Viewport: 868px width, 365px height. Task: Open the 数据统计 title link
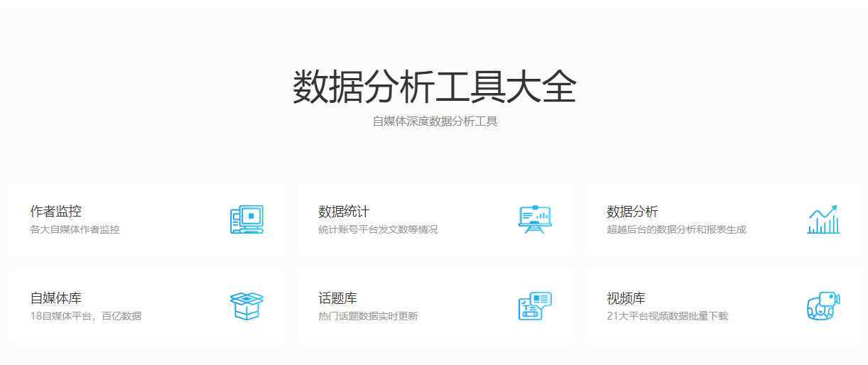pos(344,212)
